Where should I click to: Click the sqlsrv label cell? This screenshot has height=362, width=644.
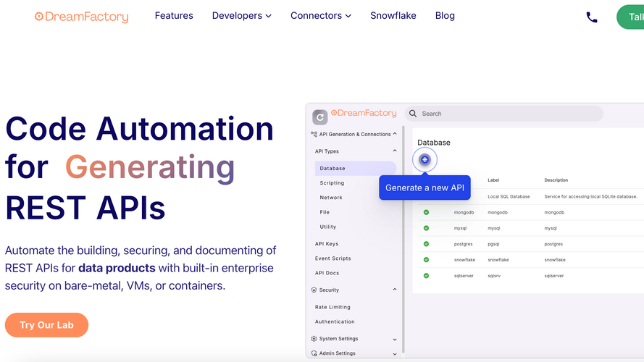[493, 276]
